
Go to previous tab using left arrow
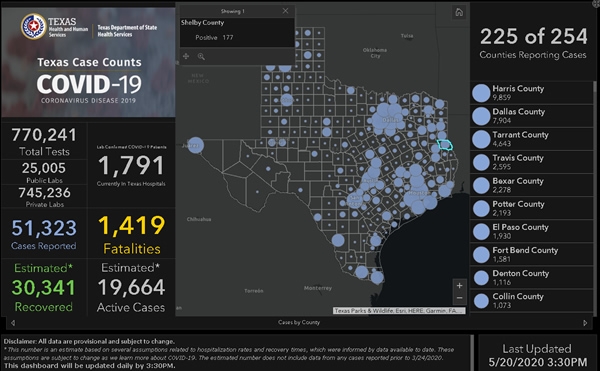13,323
